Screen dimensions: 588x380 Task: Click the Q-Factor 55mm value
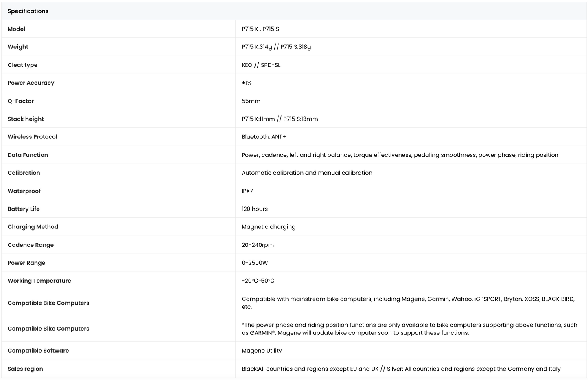251,101
